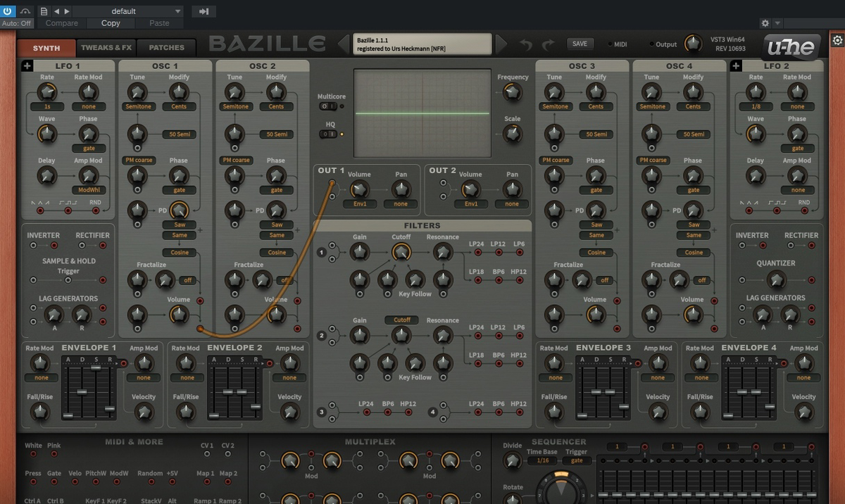The height and width of the screenshot is (504, 845).
Task: Open OSC 1 Semitone tune mode selector
Action: pyautogui.click(x=138, y=106)
